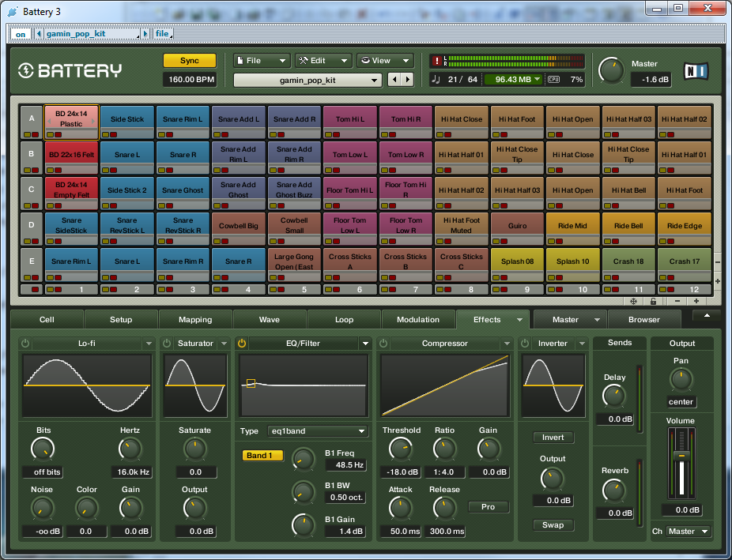Open the 96.43 MB memory dropdown
The height and width of the screenshot is (560, 732).
point(513,79)
